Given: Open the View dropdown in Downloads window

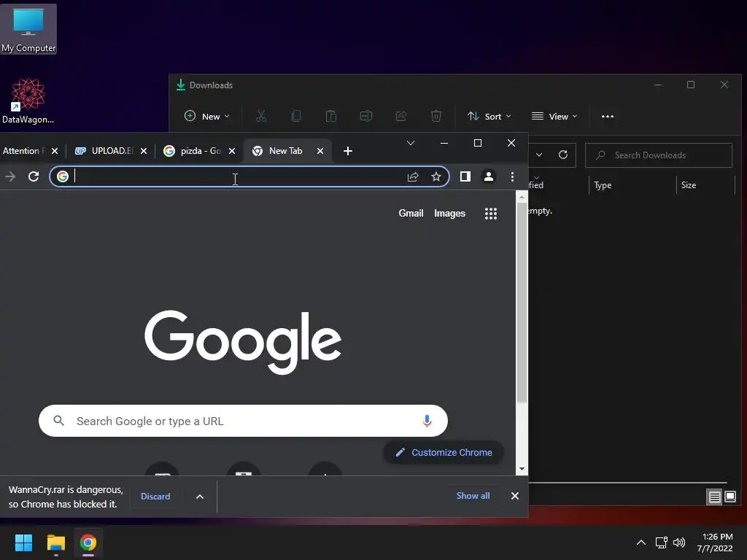Looking at the screenshot, I should click(554, 116).
